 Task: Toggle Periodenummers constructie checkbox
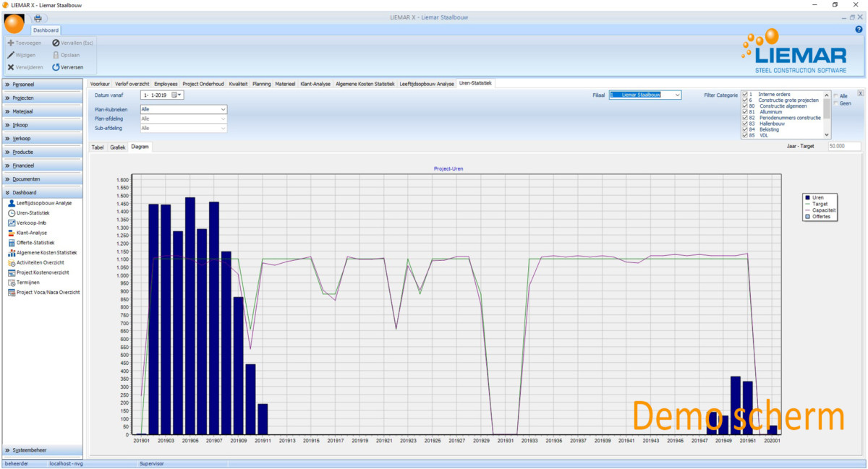coord(744,117)
